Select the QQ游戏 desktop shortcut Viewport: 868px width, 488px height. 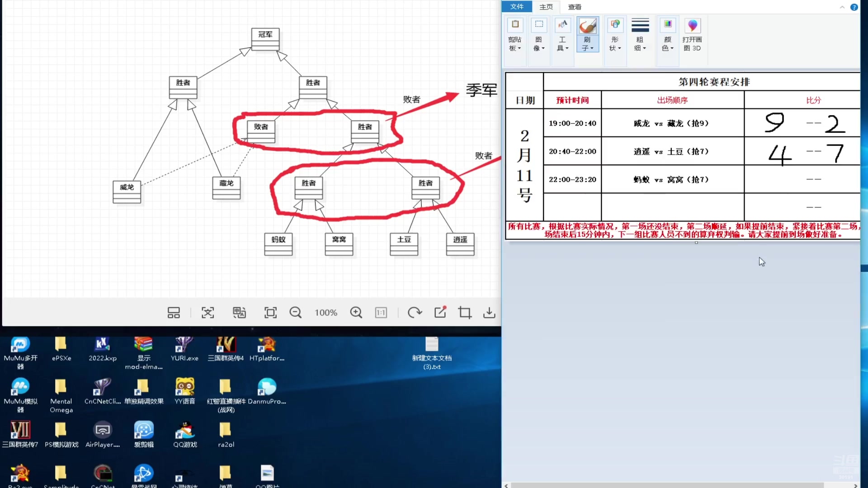point(185,434)
